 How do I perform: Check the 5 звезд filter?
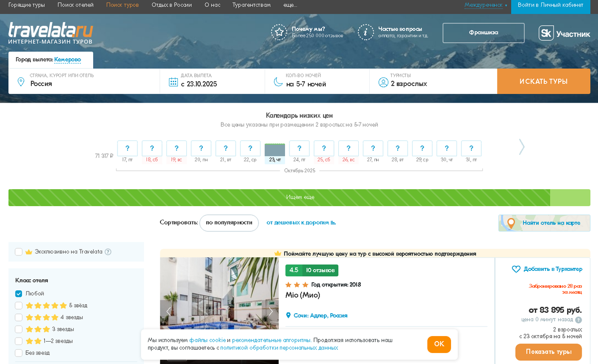point(18,305)
